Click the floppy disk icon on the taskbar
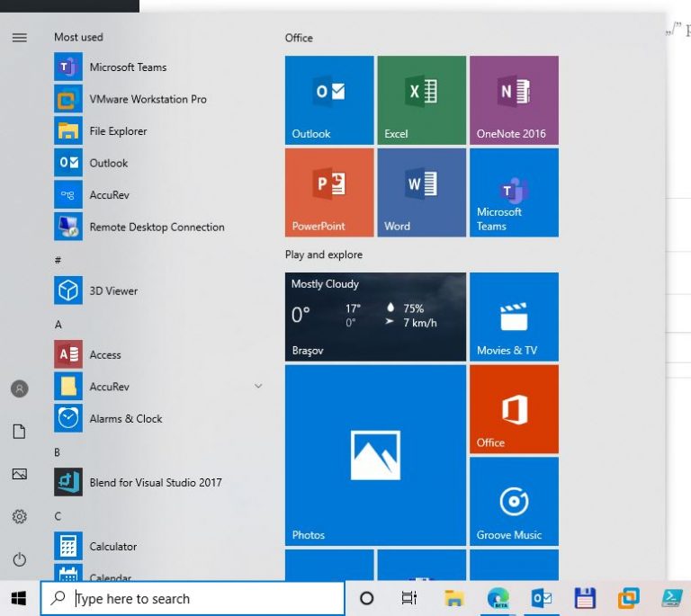This screenshot has width=691, height=616. pyautogui.click(x=585, y=598)
